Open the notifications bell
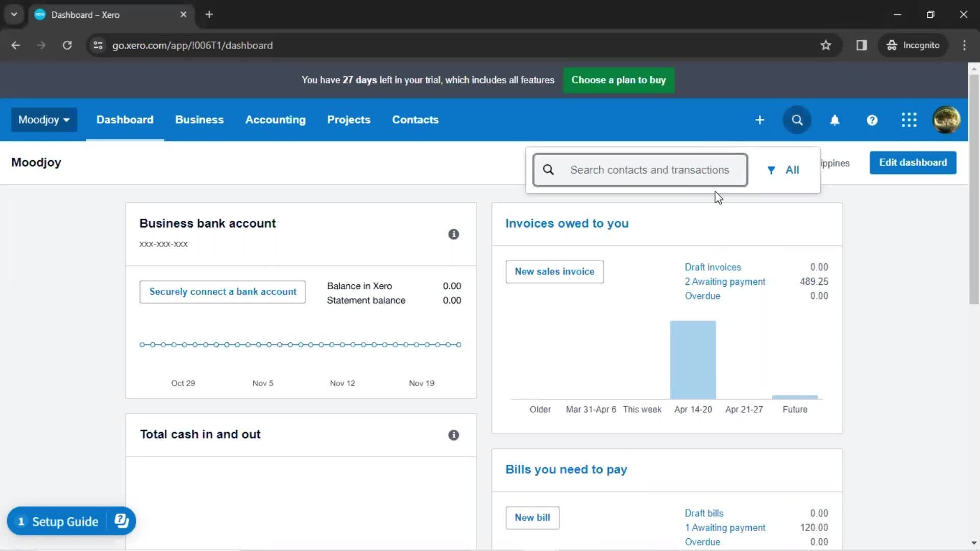Viewport: 980px width, 551px height. pyautogui.click(x=835, y=120)
